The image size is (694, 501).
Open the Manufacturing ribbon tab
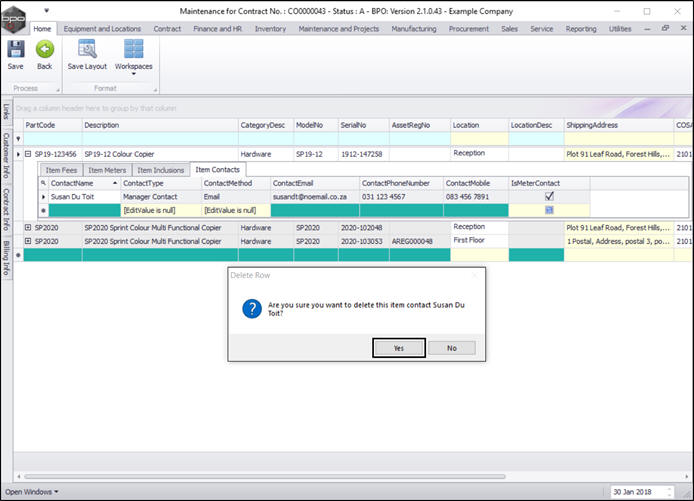point(414,29)
